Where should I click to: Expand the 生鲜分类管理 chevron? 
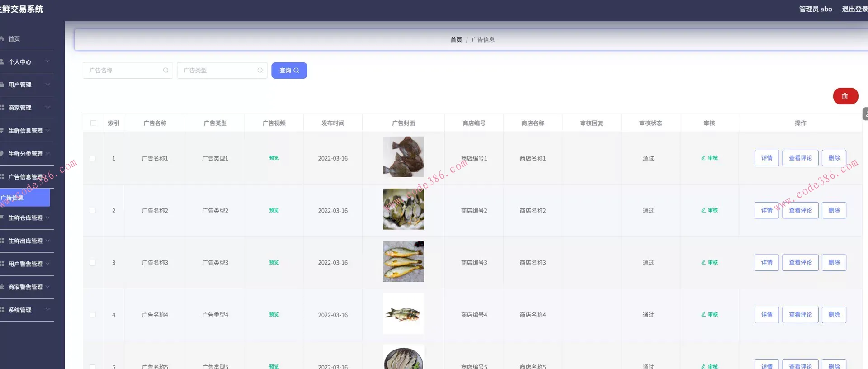coord(47,154)
